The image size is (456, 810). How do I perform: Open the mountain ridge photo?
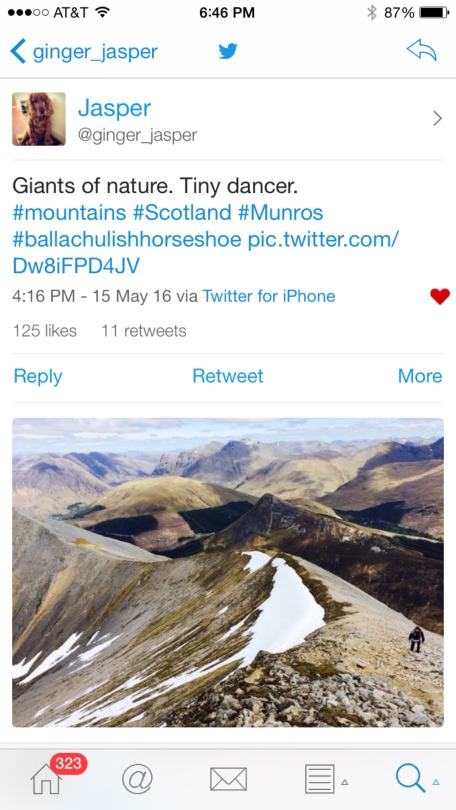tap(228, 572)
